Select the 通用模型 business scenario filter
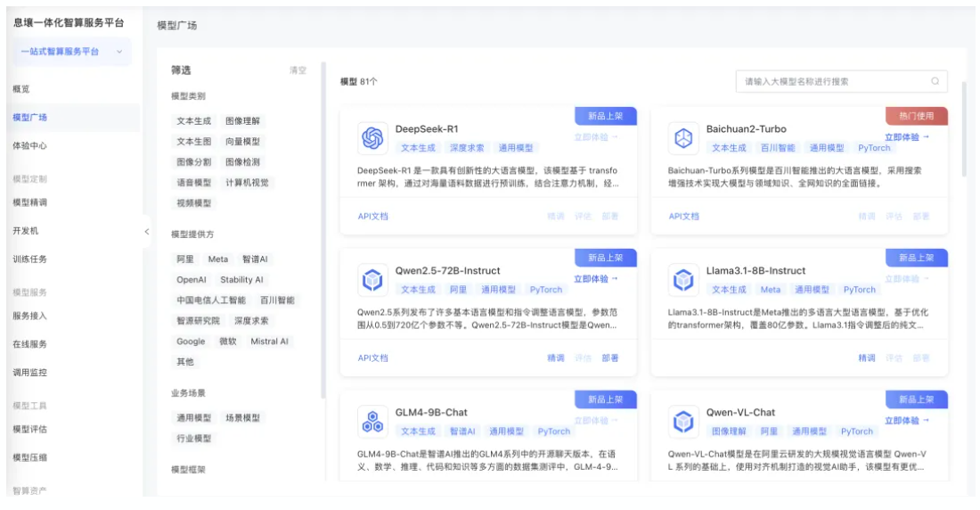Image resolution: width=980 pixels, height=510 pixels. click(x=193, y=418)
